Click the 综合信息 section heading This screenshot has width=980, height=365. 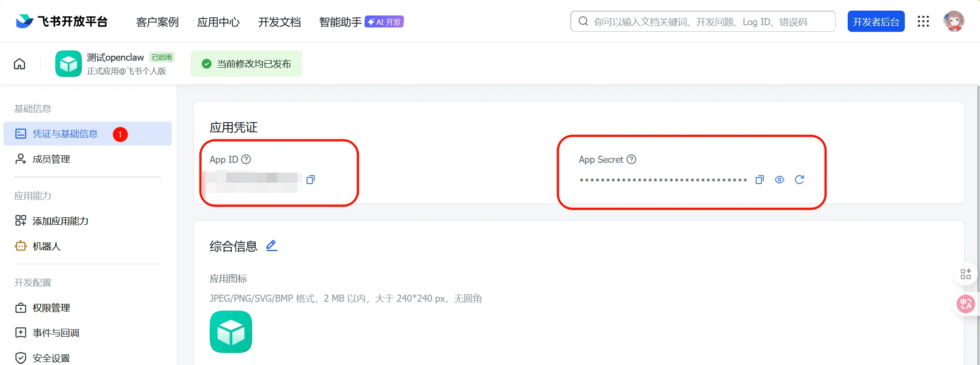[x=234, y=246]
